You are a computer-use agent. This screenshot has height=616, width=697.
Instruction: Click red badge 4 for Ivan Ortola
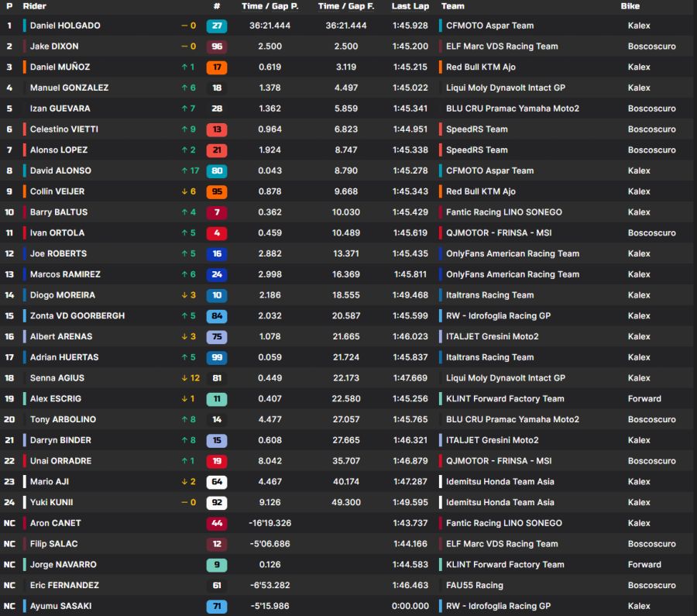click(x=217, y=233)
